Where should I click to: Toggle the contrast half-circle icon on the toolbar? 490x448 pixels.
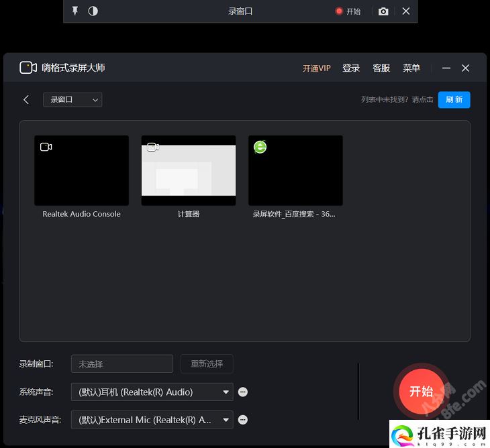93,11
